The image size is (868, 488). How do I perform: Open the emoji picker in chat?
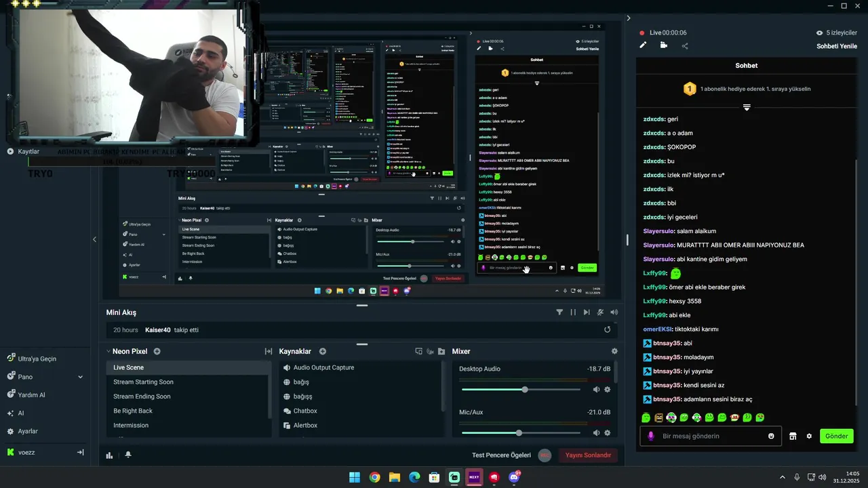pyautogui.click(x=771, y=436)
